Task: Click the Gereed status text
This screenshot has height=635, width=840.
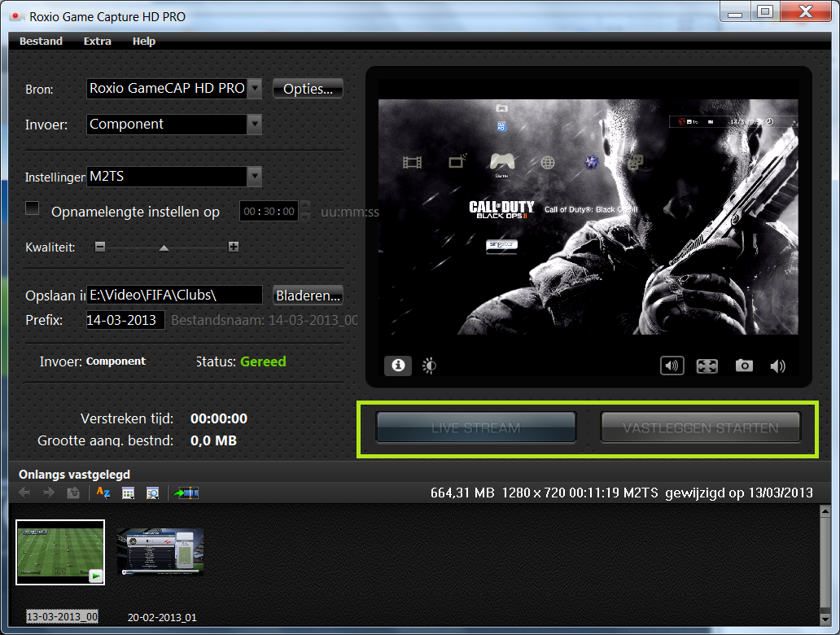Action: pyautogui.click(x=263, y=361)
